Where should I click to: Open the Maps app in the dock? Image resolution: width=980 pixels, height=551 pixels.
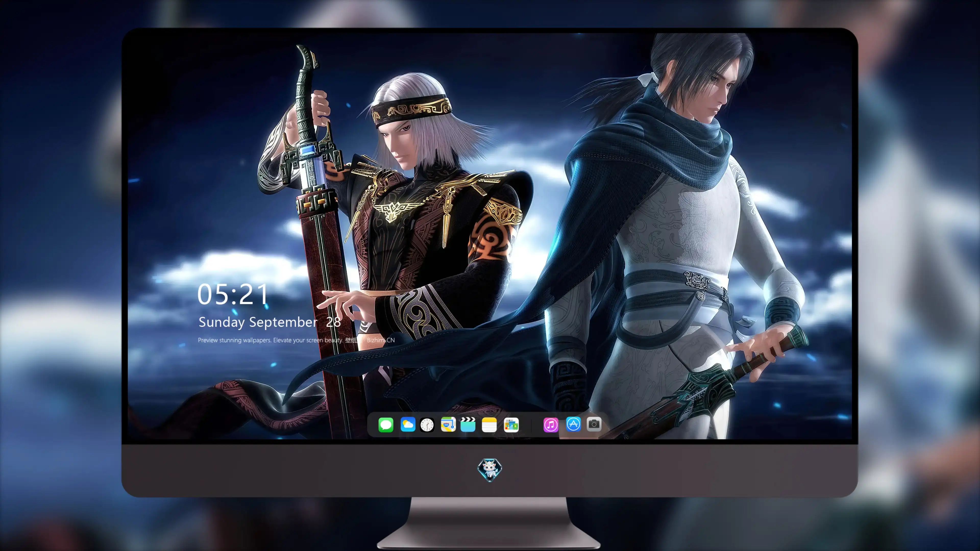448,424
